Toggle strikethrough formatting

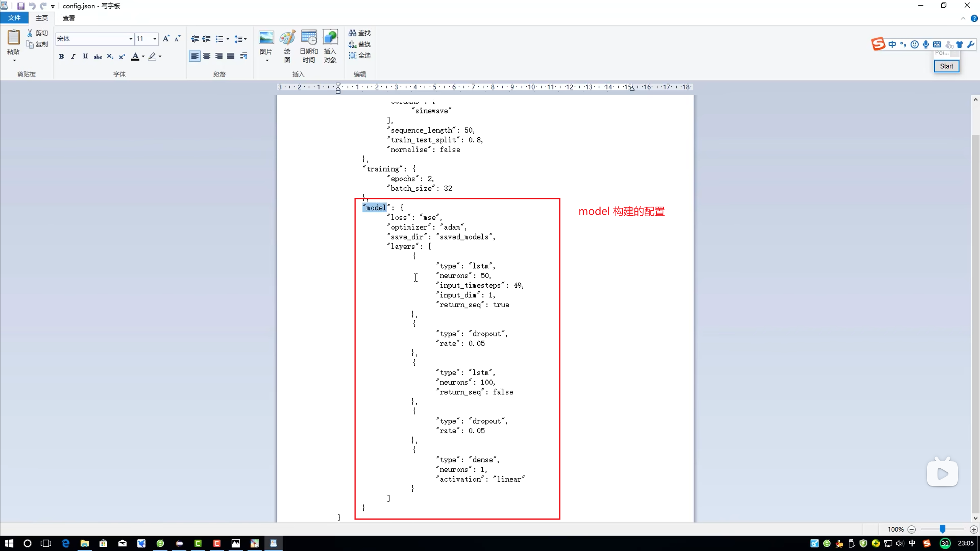(x=98, y=57)
